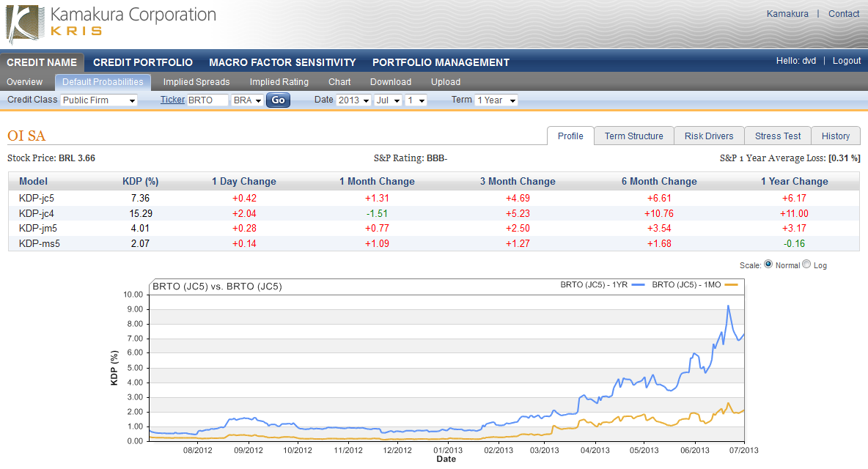The width and height of the screenshot is (868, 469).
Task: Open the year 2013 dropdown
Action: pyautogui.click(x=353, y=100)
